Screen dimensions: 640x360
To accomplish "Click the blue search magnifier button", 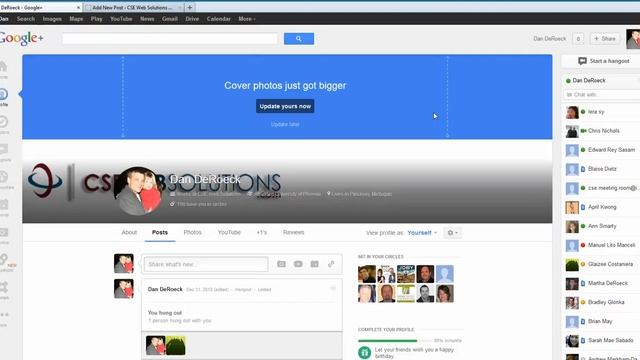I will click(299, 39).
